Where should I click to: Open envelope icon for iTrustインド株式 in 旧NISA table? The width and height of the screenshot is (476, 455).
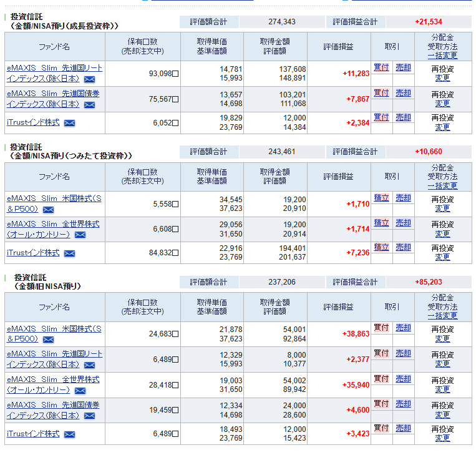coord(69,434)
